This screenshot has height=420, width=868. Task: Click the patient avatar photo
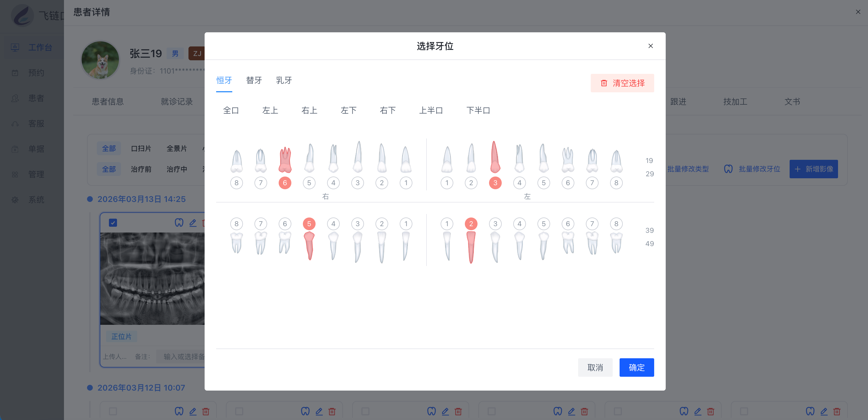tap(100, 60)
